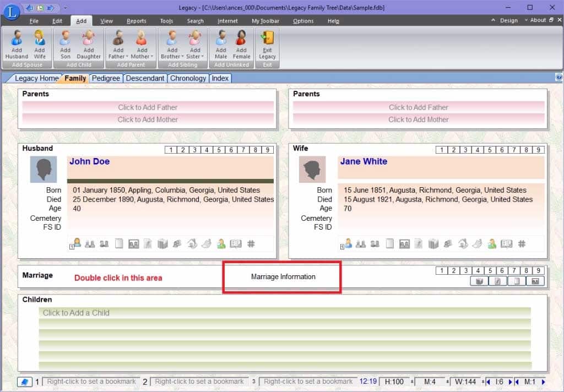
Task: Expand the Add Father dropdown
Action: (x=127, y=57)
